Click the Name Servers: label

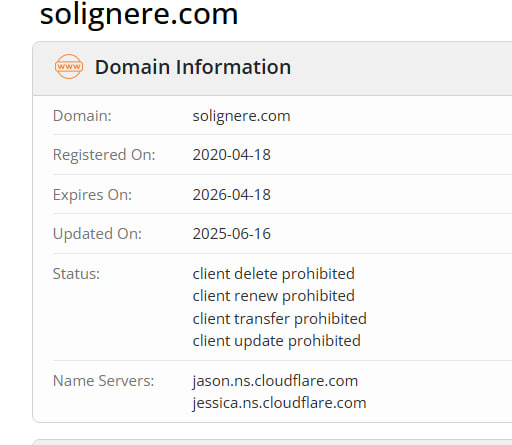point(103,381)
